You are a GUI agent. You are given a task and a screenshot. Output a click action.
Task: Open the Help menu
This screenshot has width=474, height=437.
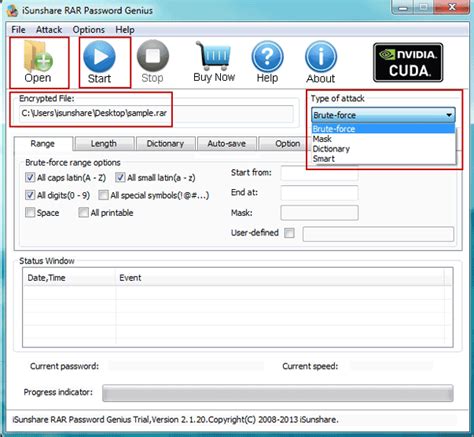click(125, 30)
